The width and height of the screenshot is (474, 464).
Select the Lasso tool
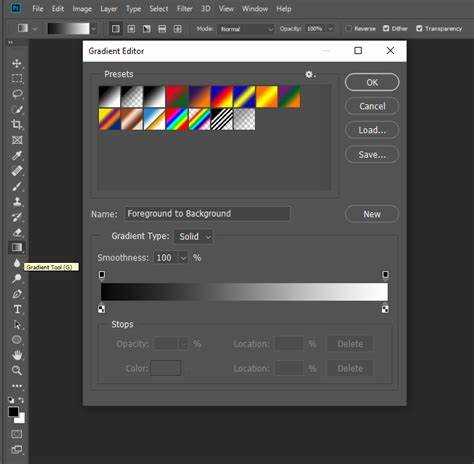(x=17, y=94)
